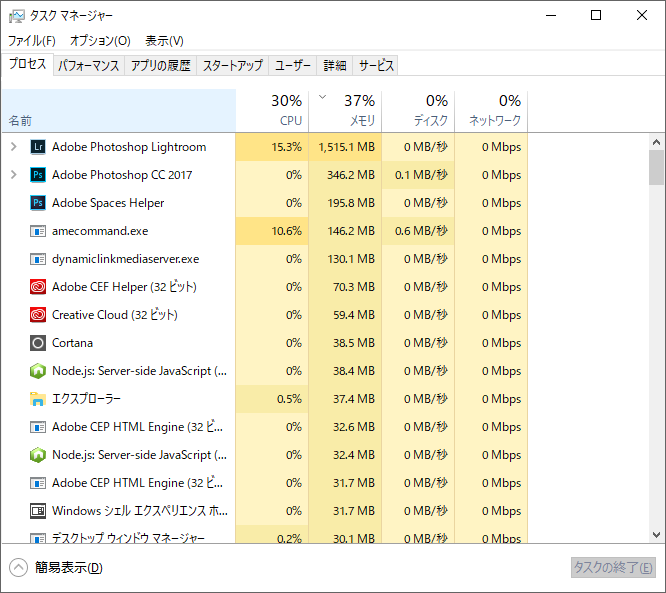
Task: Click the 0.6 MB/秒 disk cell
Action: click(x=418, y=231)
